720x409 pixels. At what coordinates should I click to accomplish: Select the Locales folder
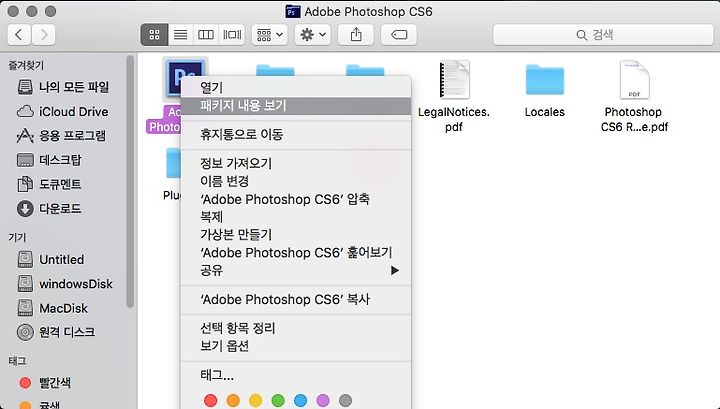coord(545,79)
